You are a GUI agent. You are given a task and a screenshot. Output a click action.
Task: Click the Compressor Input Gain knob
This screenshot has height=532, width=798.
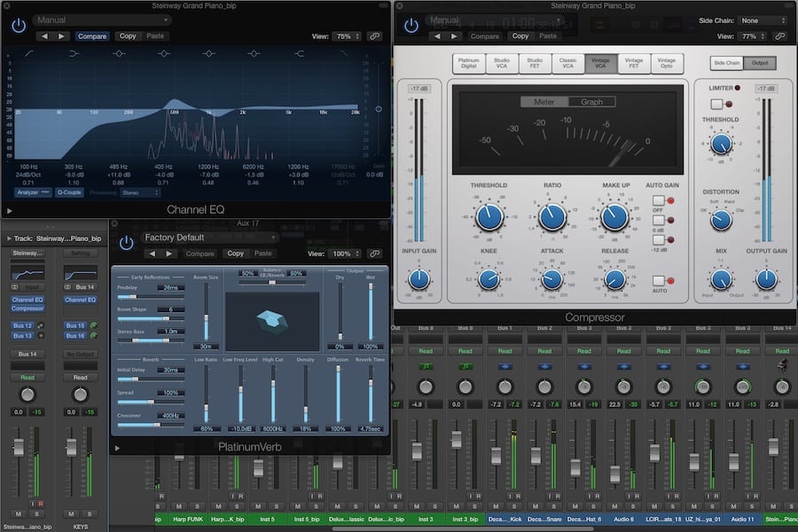(x=419, y=279)
